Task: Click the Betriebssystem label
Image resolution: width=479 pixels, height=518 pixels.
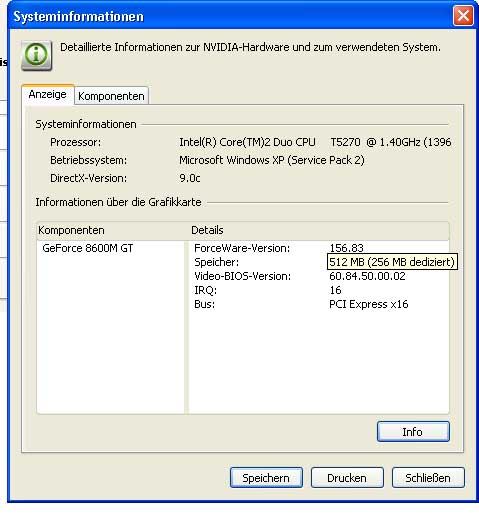Action: 88,160
